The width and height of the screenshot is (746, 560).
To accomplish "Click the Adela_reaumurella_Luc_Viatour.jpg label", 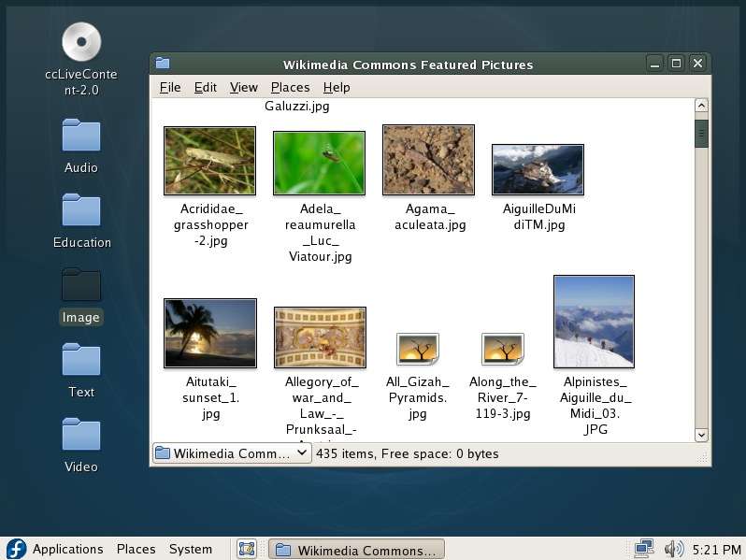I will click(x=321, y=233).
